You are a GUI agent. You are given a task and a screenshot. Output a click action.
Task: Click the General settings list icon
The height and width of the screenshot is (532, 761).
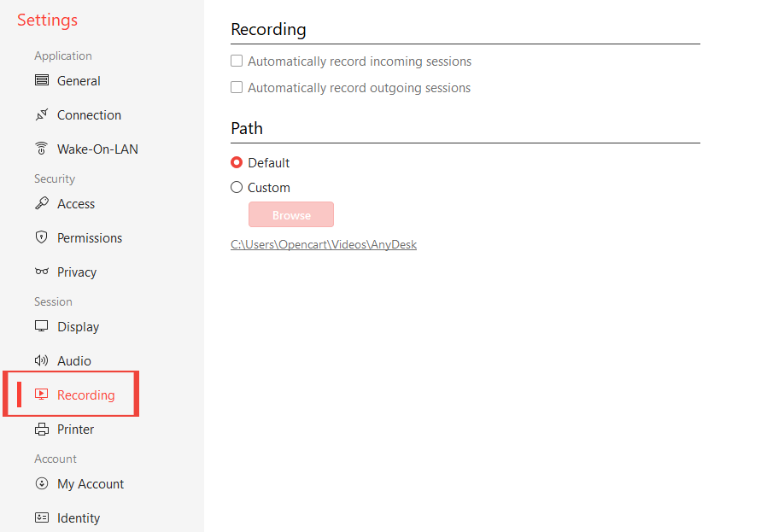[42, 81]
